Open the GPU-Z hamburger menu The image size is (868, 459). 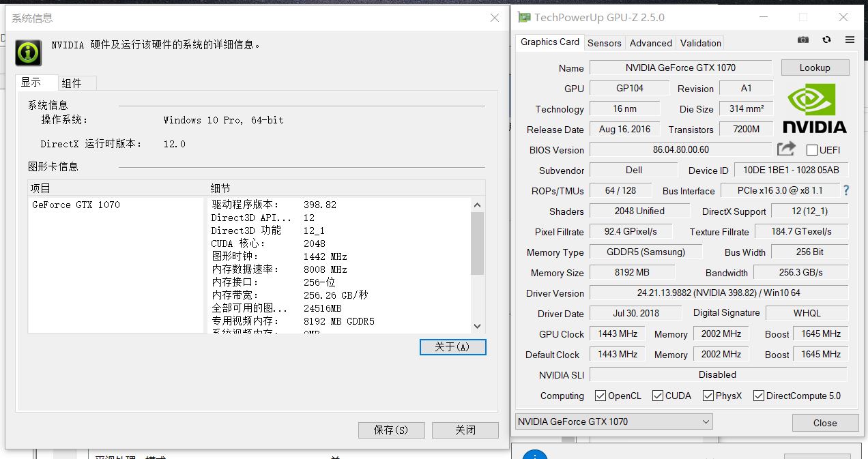coord(850,40)
